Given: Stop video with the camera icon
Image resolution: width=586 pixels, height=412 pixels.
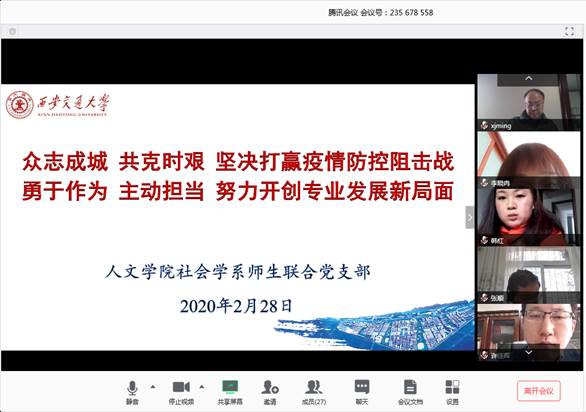Looking at the screenshot, I should pyautogui.click(x=181, y=387).
